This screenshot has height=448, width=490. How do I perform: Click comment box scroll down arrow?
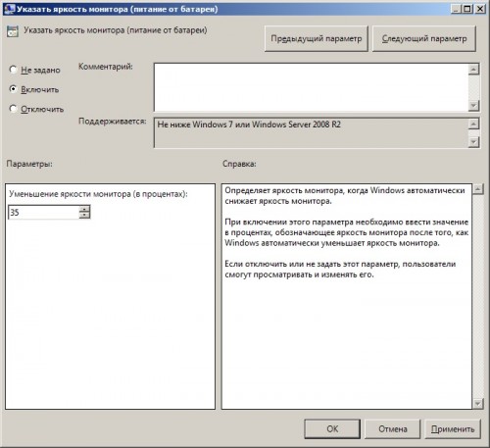click(473, 106)
